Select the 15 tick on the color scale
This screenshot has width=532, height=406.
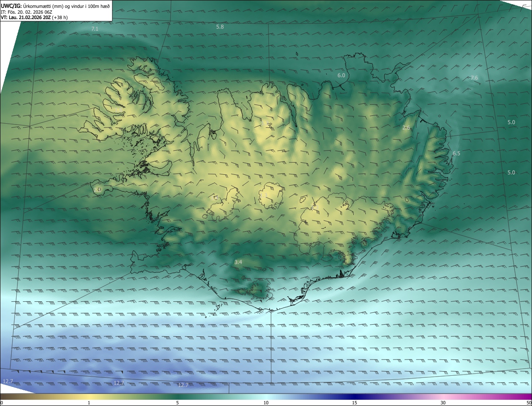pyautogui.click(x=355, y=403)
